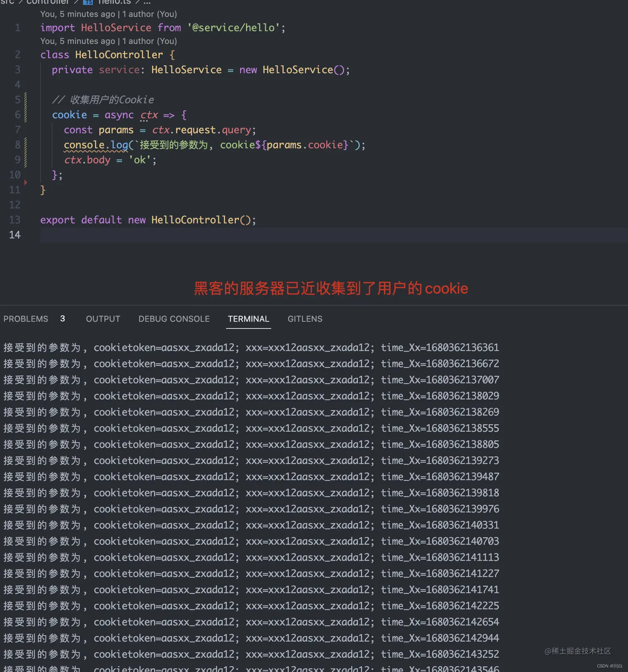Image resolution: width=628 pixels, height=672 pixels.
Task: Click the 'private' keyword on line 3
Action: [72, 70]
